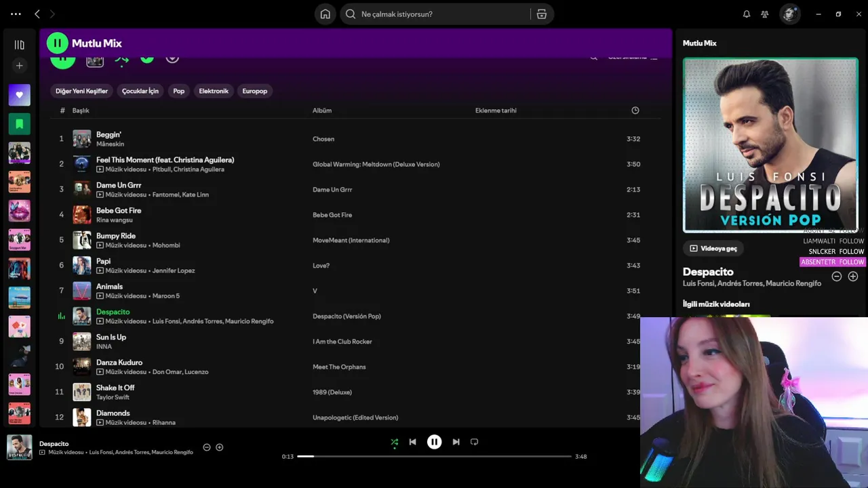This screenshot has height=488, width=868.
Task: Click the Bumpy Ride album thumbnail
Action: coord(82,240)
